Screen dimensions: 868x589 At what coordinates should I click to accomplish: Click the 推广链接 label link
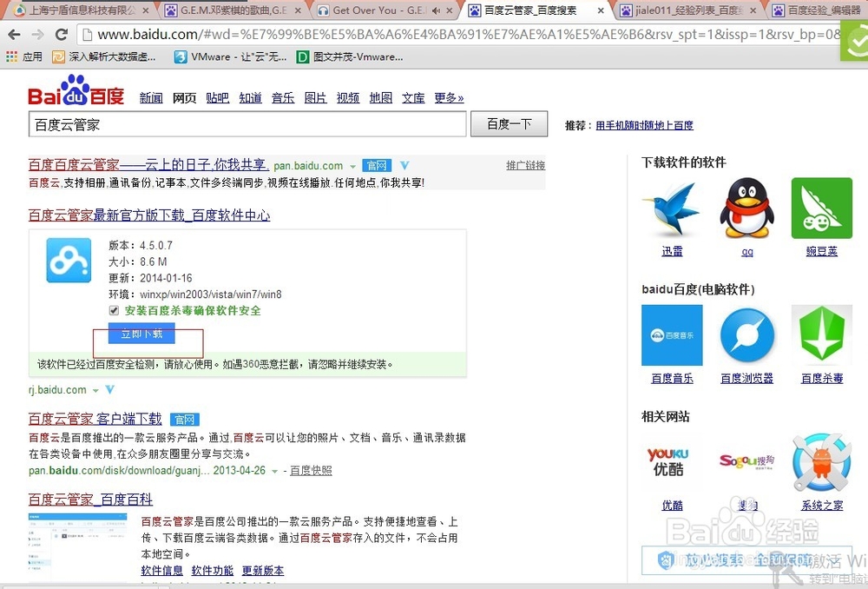pyautogui.click(x=525, y=165)
